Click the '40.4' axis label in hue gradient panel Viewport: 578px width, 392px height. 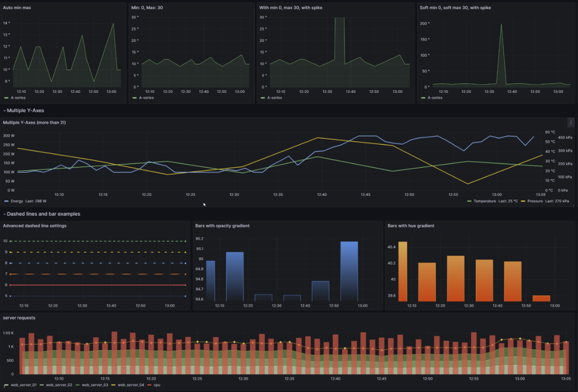coord(392,247)
